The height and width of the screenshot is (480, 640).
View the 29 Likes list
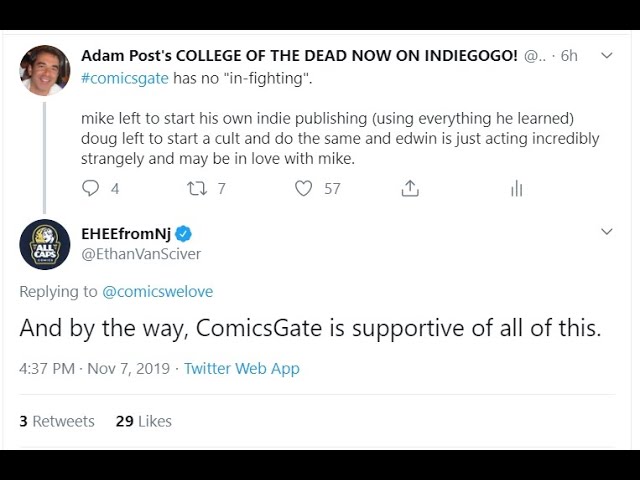click(143, 421)
